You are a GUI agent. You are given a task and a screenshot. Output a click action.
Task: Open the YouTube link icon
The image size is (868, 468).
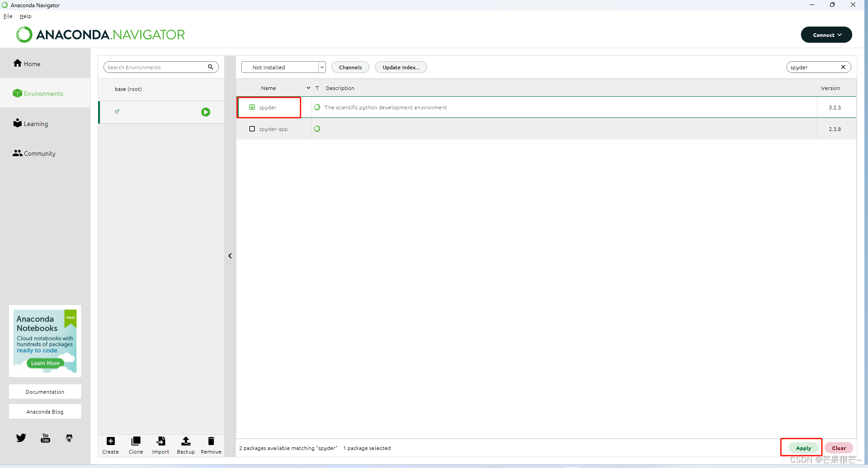pos(45,438)
